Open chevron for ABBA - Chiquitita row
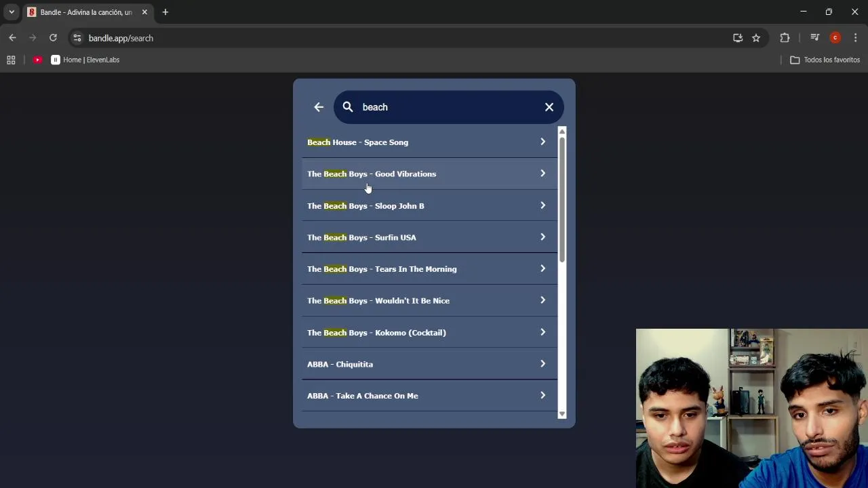The image size is (868, 488). pyautogui.click(x=542, y=364)
